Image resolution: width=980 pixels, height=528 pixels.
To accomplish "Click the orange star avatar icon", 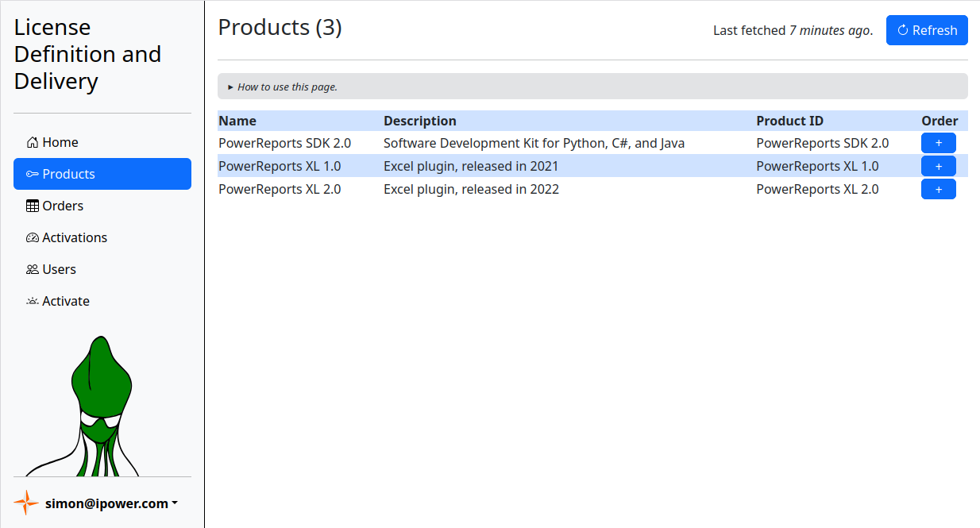I will click(x=26, y=503).
